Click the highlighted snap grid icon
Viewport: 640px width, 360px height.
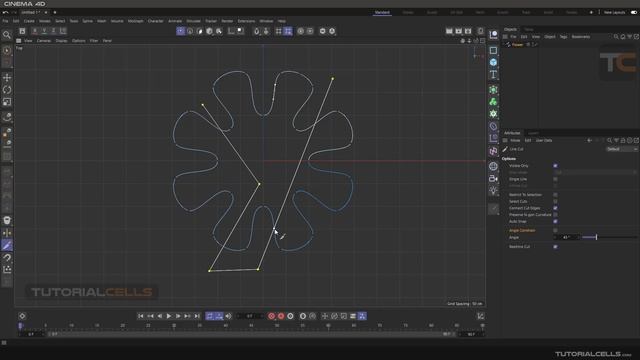[288, 31]
